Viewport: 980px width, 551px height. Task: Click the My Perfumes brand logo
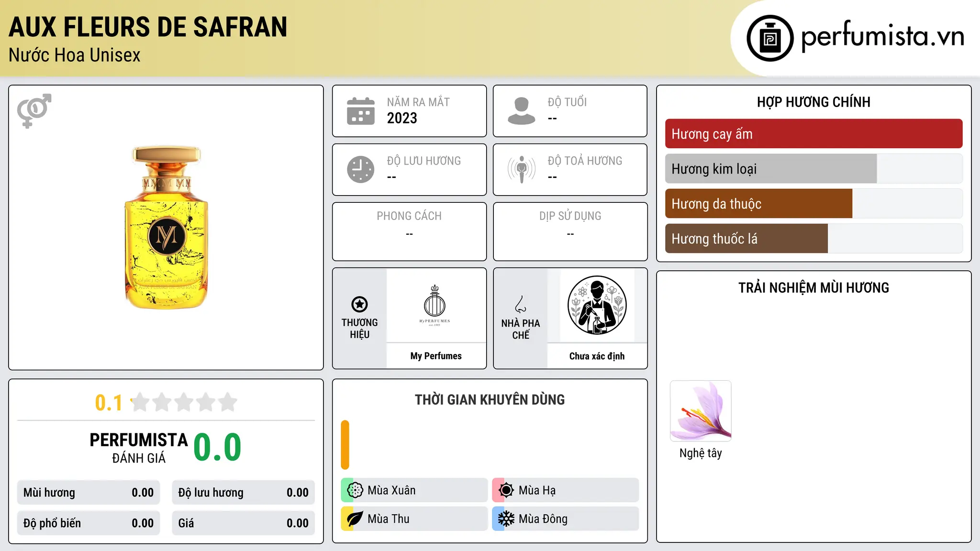(x=435, y=305)
